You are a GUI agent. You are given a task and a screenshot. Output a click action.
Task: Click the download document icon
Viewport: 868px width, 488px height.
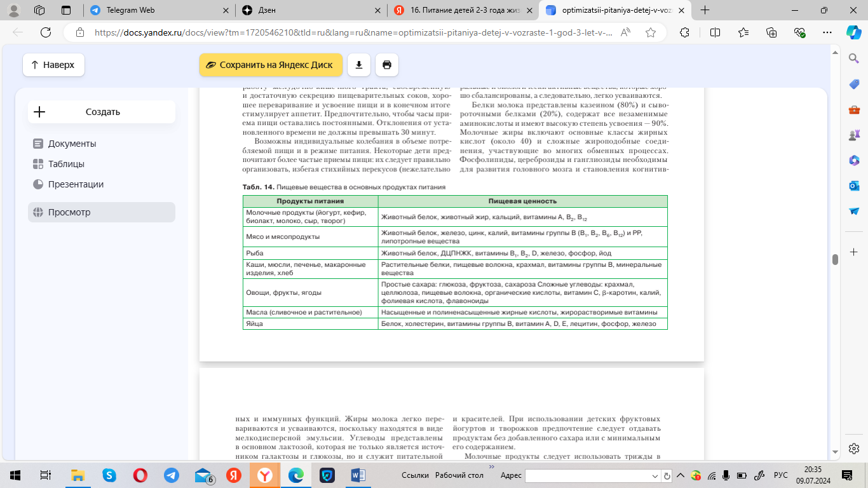click(x=359, y=65)
